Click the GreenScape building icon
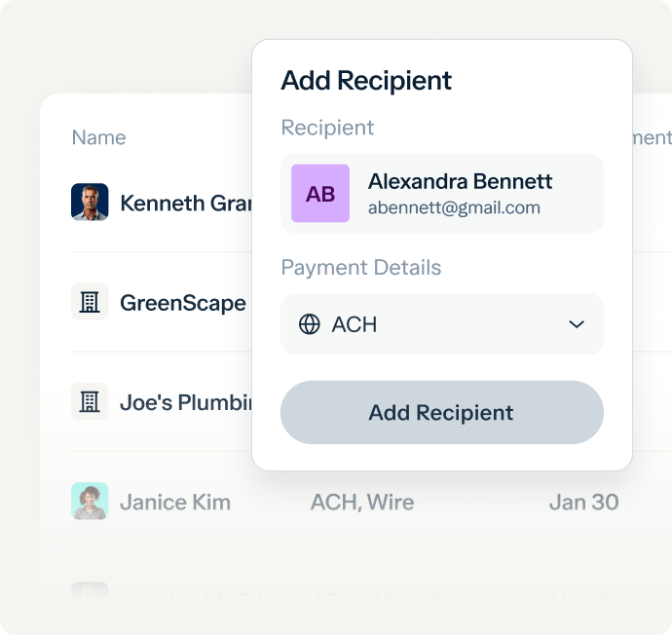The width and height of the screenshot is (672, 635). tap(90, 302)
